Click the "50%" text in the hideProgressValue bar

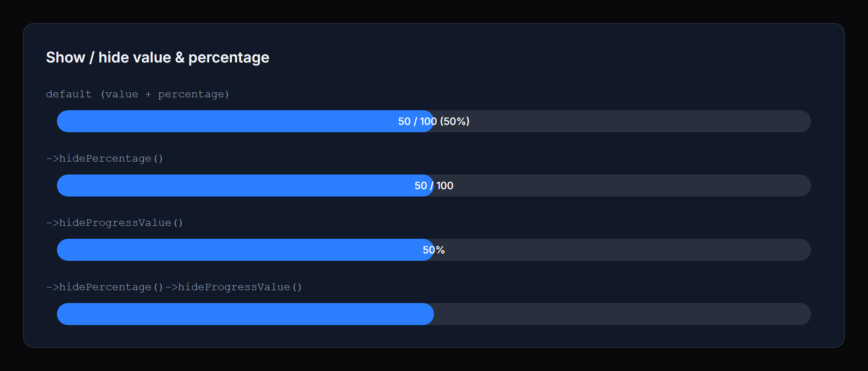[434, 250]
